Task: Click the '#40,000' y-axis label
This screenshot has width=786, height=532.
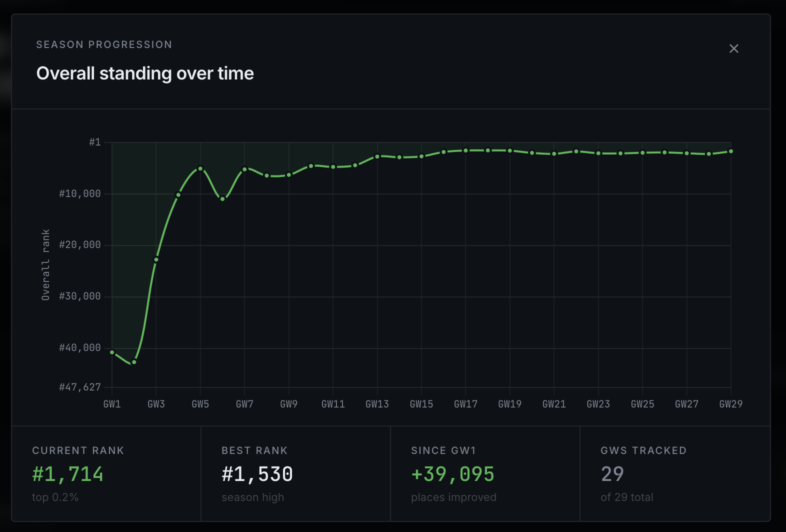Action: click(x=80, y=347)
